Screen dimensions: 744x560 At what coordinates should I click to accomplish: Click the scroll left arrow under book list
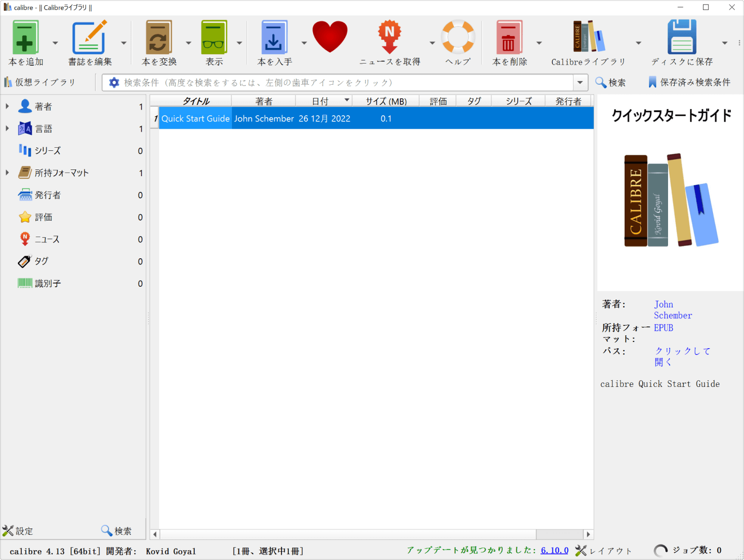click(154, 534)
